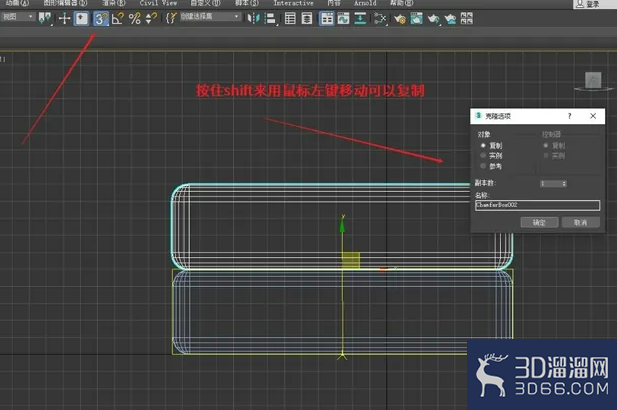617x410 pixels.
Task: Click the ViewCube in the viewport
Action: click(593, 81)
